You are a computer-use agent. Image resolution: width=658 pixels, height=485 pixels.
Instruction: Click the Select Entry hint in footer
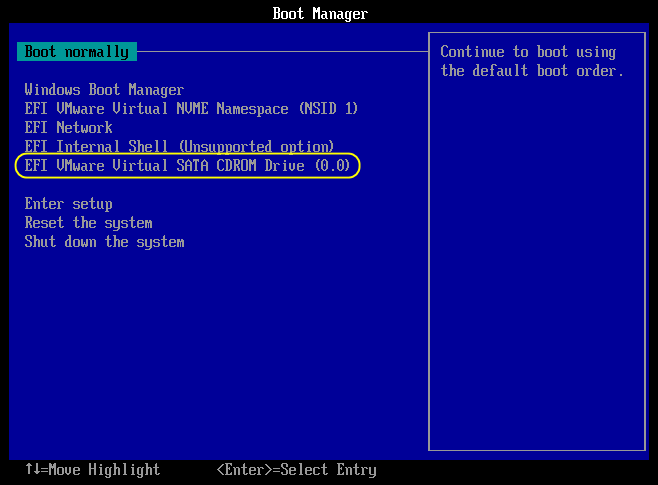click(328, 470)
